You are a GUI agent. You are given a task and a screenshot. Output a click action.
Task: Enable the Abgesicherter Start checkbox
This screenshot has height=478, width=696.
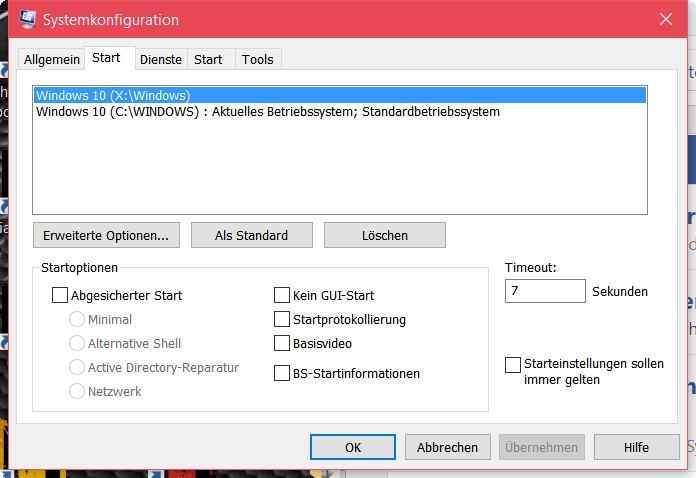point(60,295)
